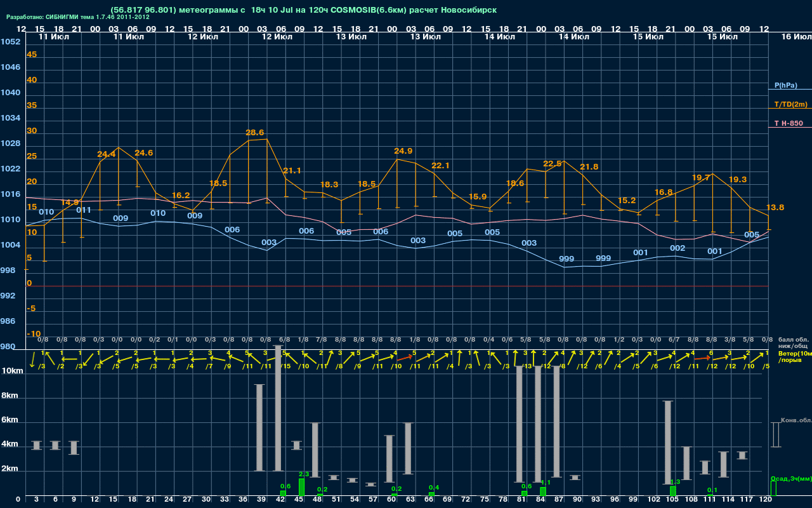812x508 pixels.
Task: Select the 1/2 cloud cover value
Action: (619, 340)
